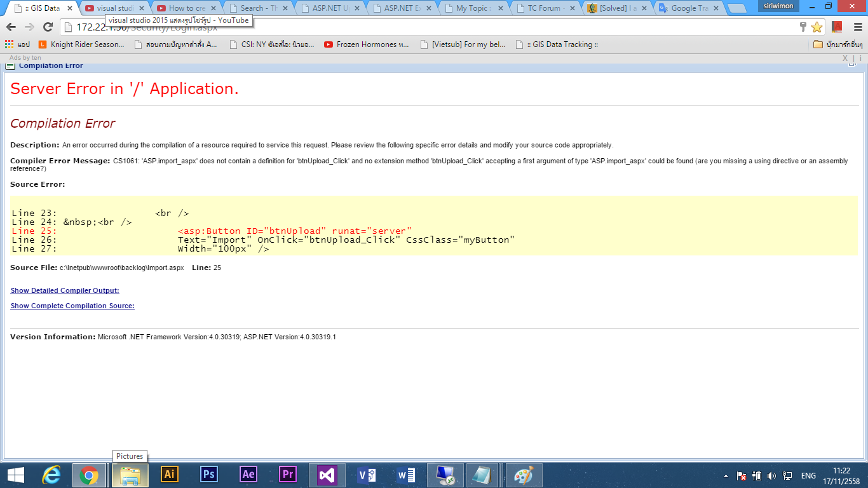Open Adobe Photoshop from the taskbar
Viewport: 868px width, 488px height.
pyautogui.click(x=209, y=475)
